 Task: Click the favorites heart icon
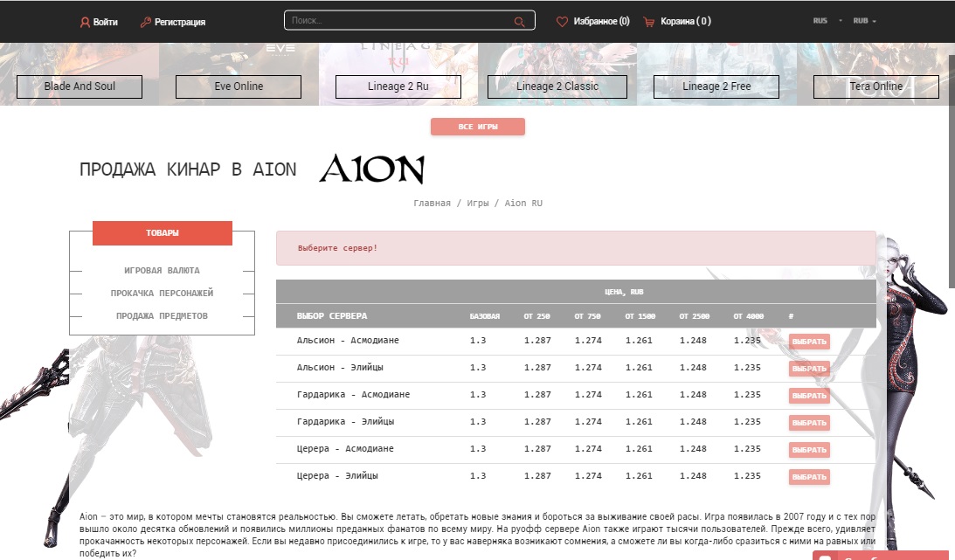(562, 21)
